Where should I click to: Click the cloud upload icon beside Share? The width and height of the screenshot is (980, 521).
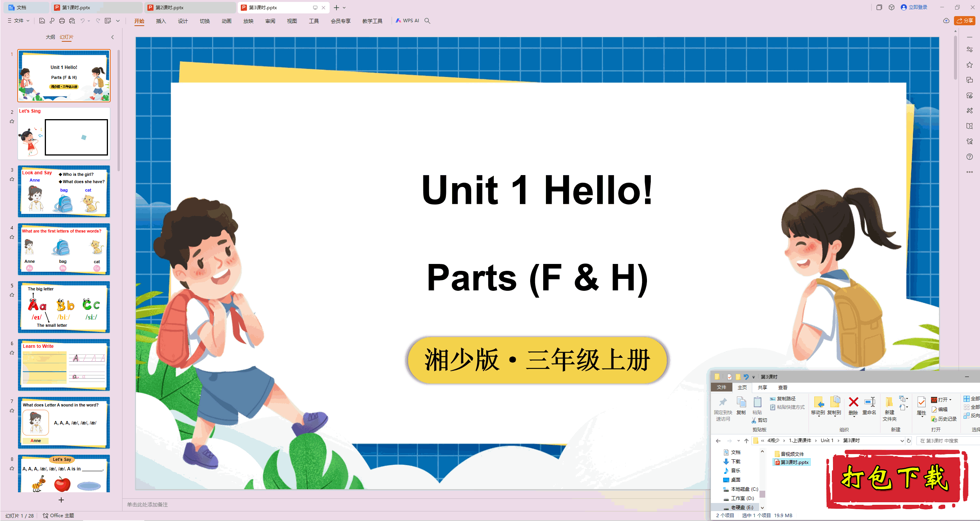(946, 21)
